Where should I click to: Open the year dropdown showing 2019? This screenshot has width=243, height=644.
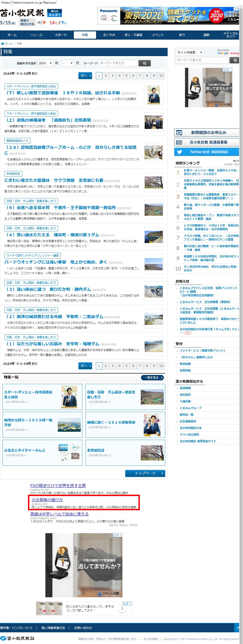coord(46,63)
